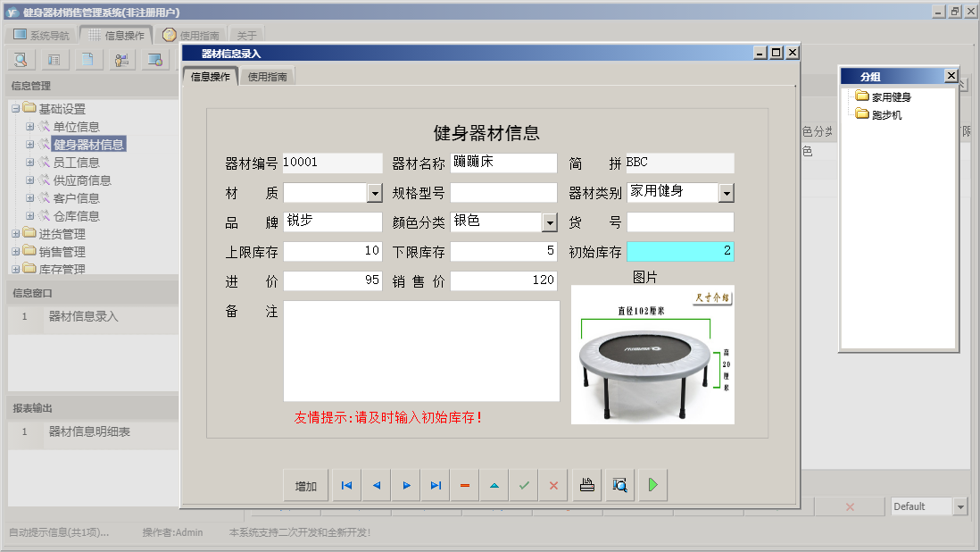Image resolution: width=980 pixels, height=552 pixels.
Task: Open the 材质 dropdown list
Action: 376,192
